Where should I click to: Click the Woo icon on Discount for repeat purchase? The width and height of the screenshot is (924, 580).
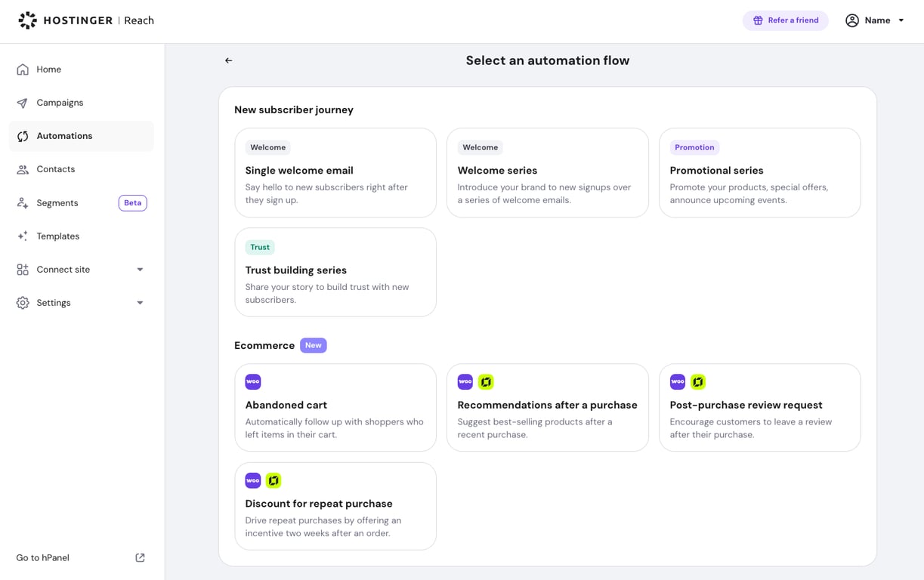click(252, 480)
